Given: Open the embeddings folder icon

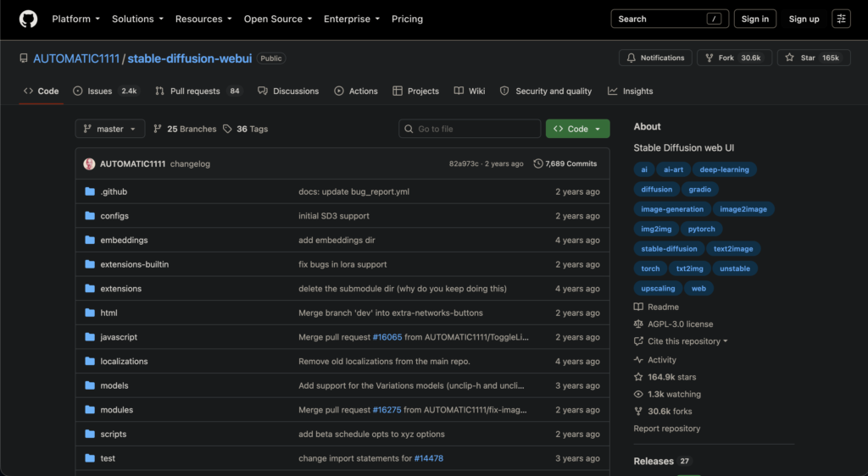Looking at the screenshot, I should [90, 240].
